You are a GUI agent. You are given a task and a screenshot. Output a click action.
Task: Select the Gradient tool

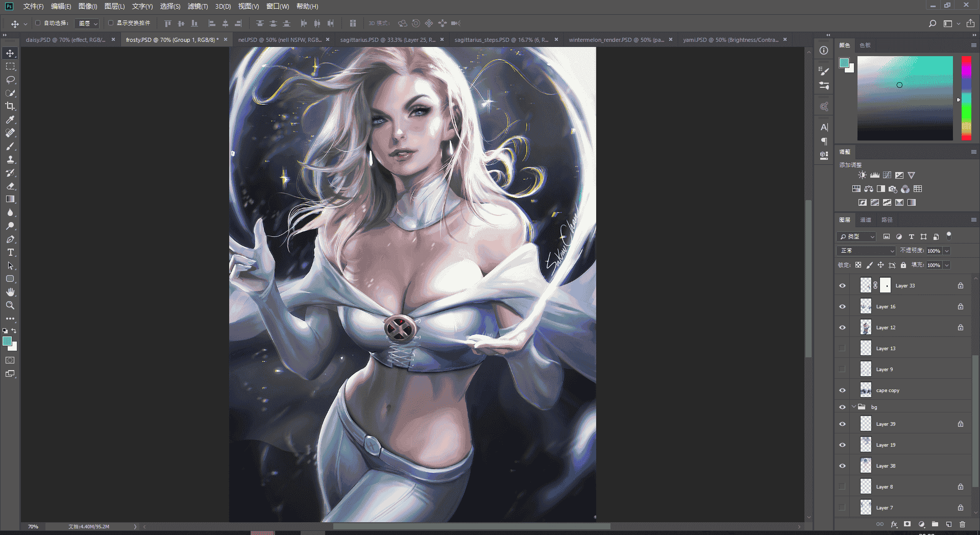coord(10,199)
